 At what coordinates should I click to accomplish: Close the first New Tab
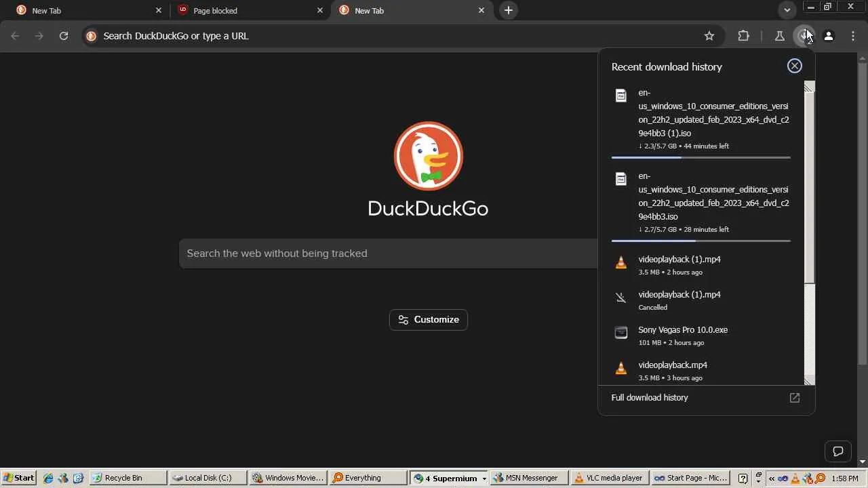point(159,10)
